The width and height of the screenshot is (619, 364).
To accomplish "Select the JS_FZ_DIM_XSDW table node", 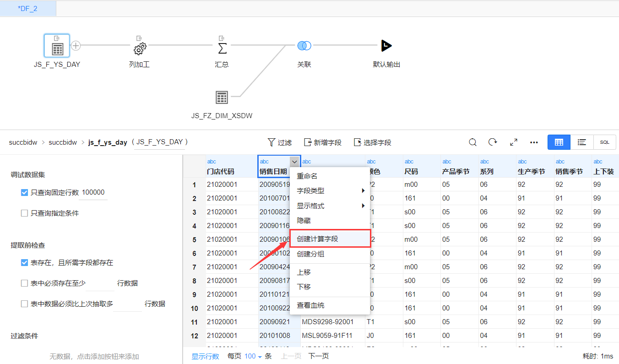I will coord(222,97).
